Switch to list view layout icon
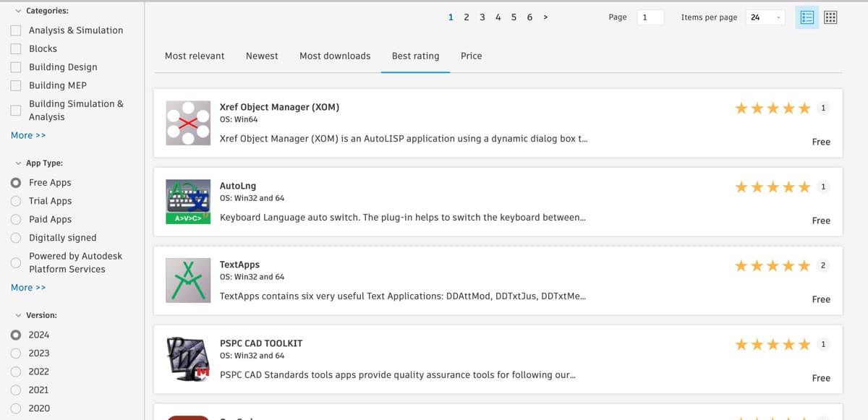The height and width of the screenshot is (420, 868). coord(807,17)
